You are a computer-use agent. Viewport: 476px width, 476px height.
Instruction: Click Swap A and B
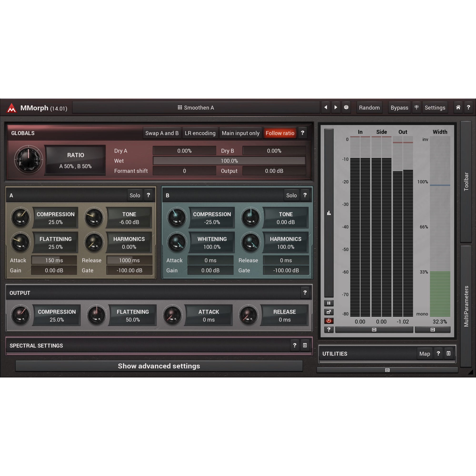click(162, 133)
